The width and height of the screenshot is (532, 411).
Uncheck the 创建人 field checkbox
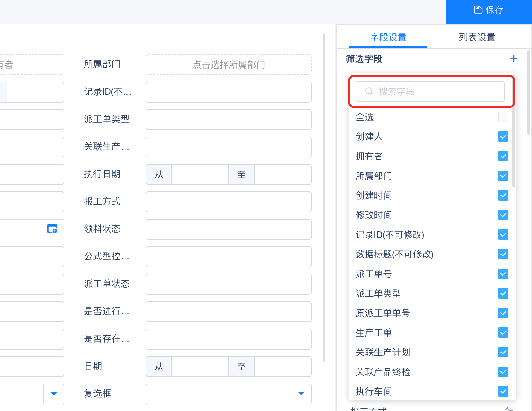(x=503, y=137)
